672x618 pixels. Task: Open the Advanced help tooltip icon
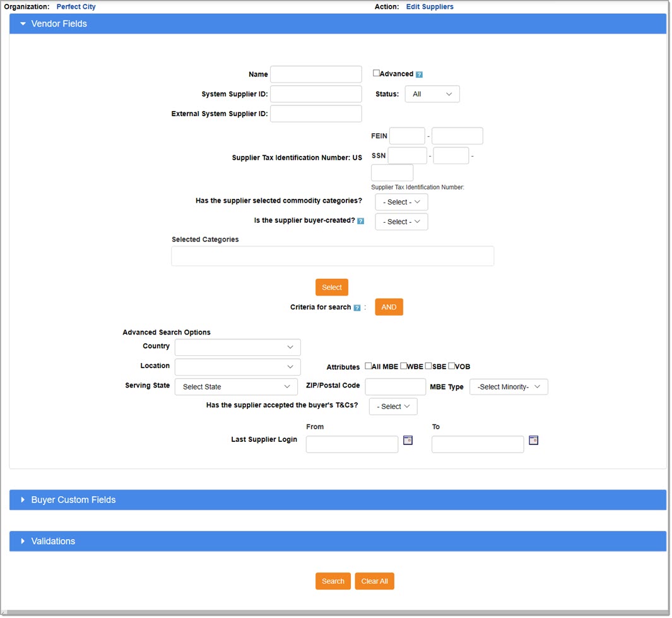pos(420,74)
